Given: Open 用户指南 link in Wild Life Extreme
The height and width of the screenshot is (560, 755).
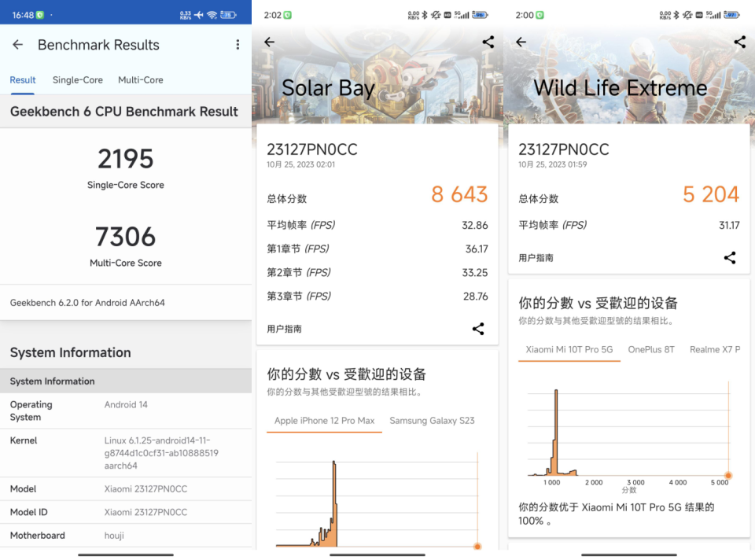Looking at the screenshot, I should tap(536, 258).
